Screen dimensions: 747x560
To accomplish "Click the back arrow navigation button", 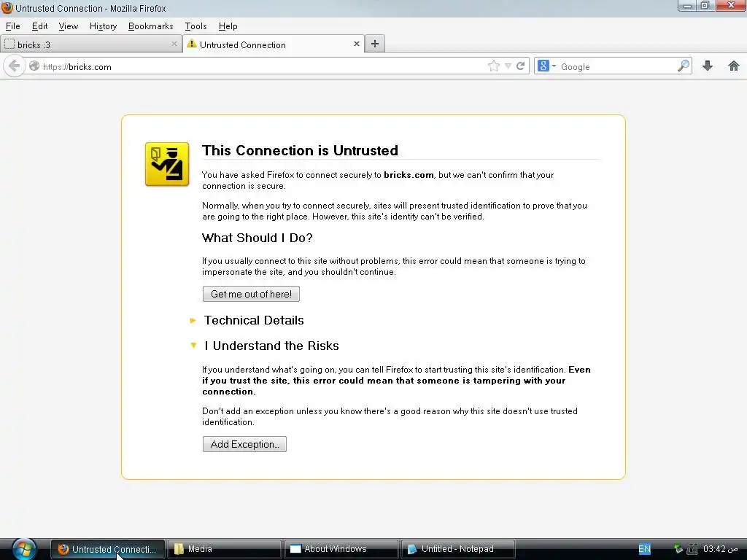I will tap(15, 66).
